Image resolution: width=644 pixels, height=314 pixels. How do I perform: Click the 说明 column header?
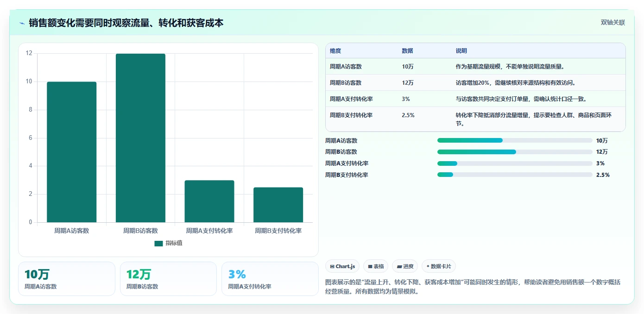point(461,51)
